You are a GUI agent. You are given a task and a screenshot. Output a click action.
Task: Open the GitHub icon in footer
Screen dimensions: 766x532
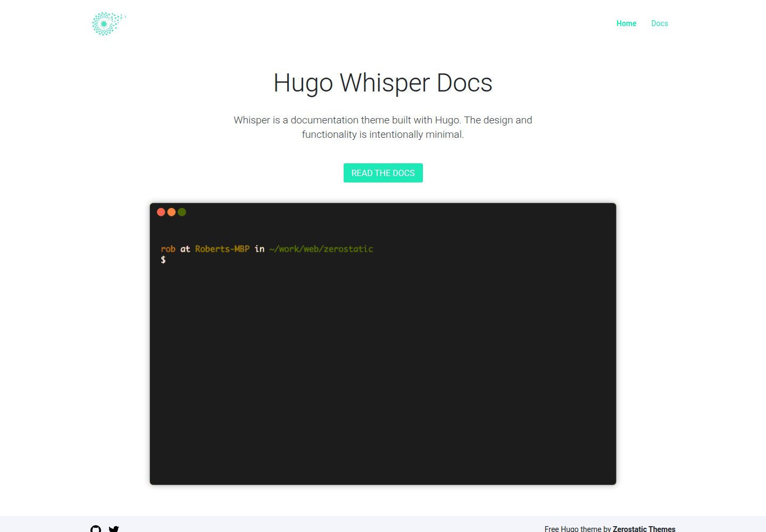coord(96,528)
